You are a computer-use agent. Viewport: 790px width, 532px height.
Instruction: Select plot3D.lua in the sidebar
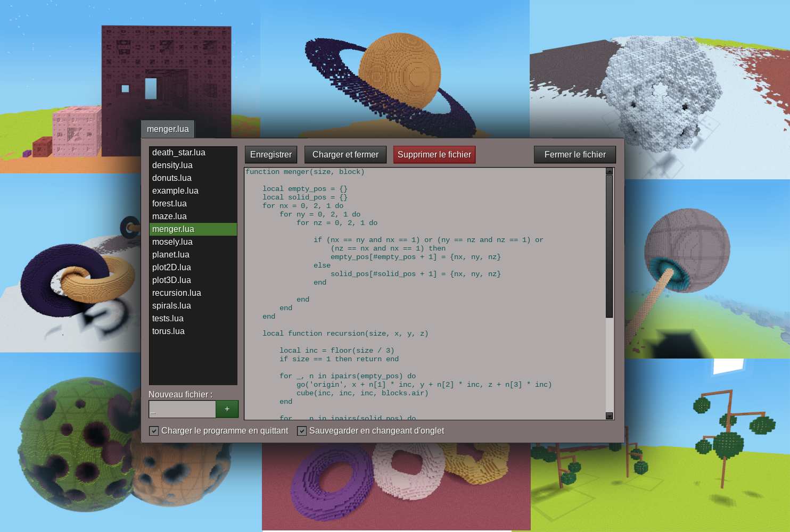[x=170, y=280]
